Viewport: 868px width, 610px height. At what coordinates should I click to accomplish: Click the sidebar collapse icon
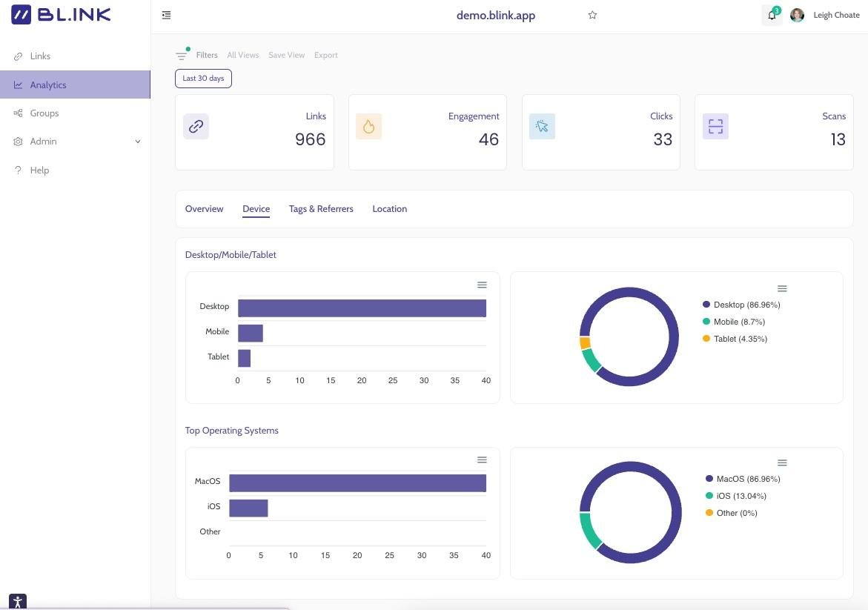[x=166, y=15]
